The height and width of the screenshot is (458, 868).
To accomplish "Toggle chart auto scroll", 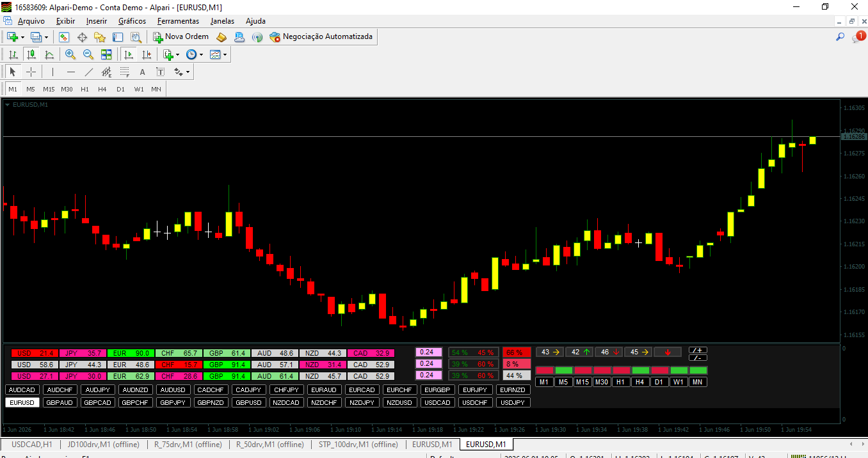I will point(129,54).
